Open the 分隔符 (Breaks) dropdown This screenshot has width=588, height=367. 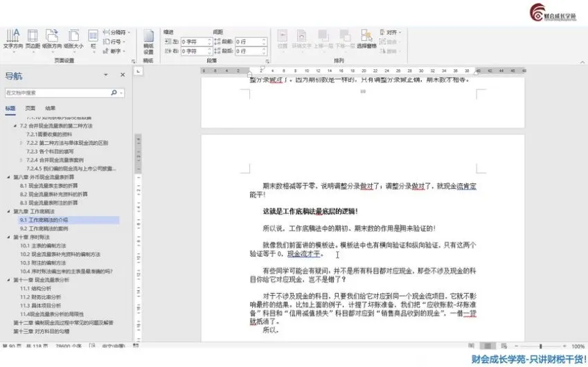tap(116, 32)
